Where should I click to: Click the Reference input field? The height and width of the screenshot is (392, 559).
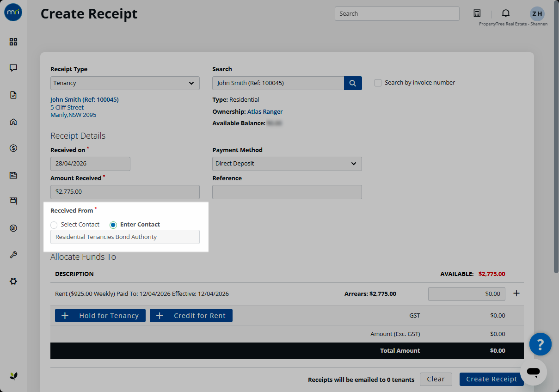click(287, 192)
